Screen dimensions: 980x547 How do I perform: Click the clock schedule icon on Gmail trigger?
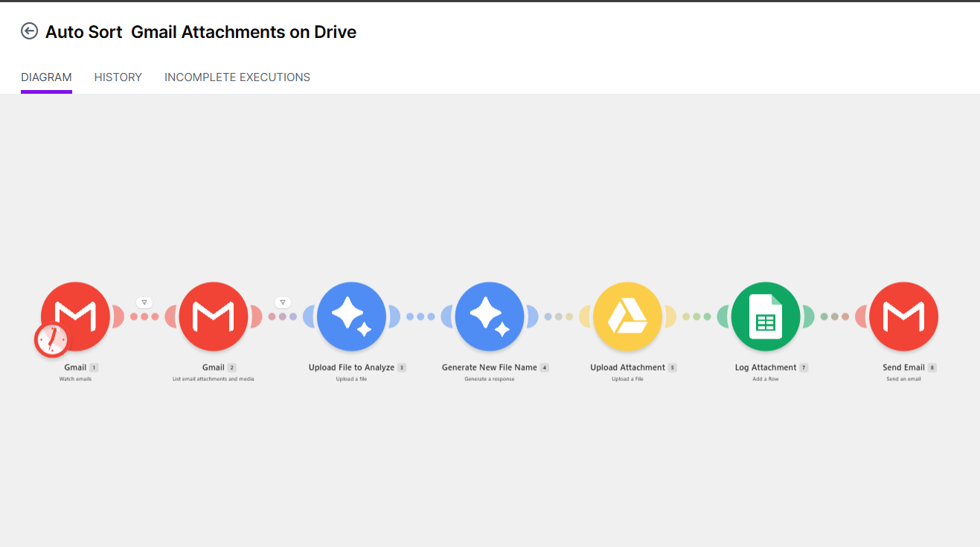pos(52,340)
